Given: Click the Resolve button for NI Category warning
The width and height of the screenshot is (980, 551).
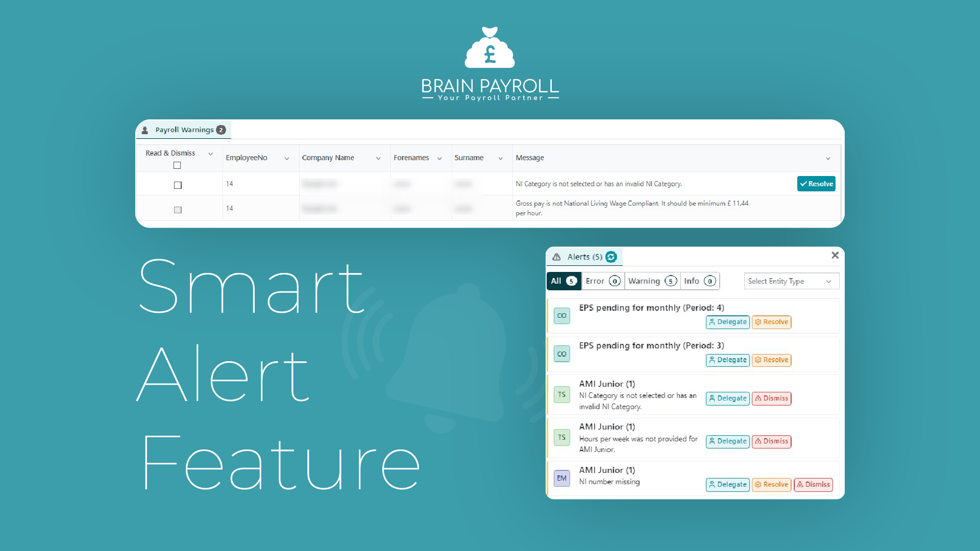Looking at the screenshot, I should [x=817, y=184].
